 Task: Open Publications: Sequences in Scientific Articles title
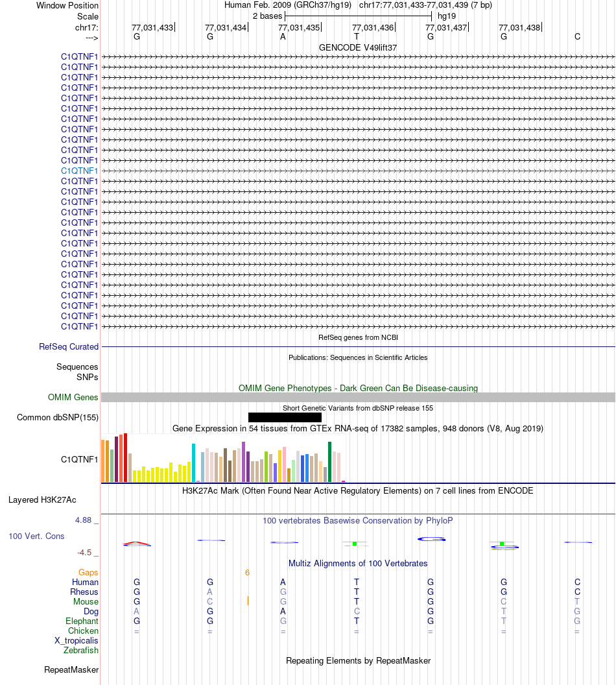pyautogui.click(x=358, y=357)
